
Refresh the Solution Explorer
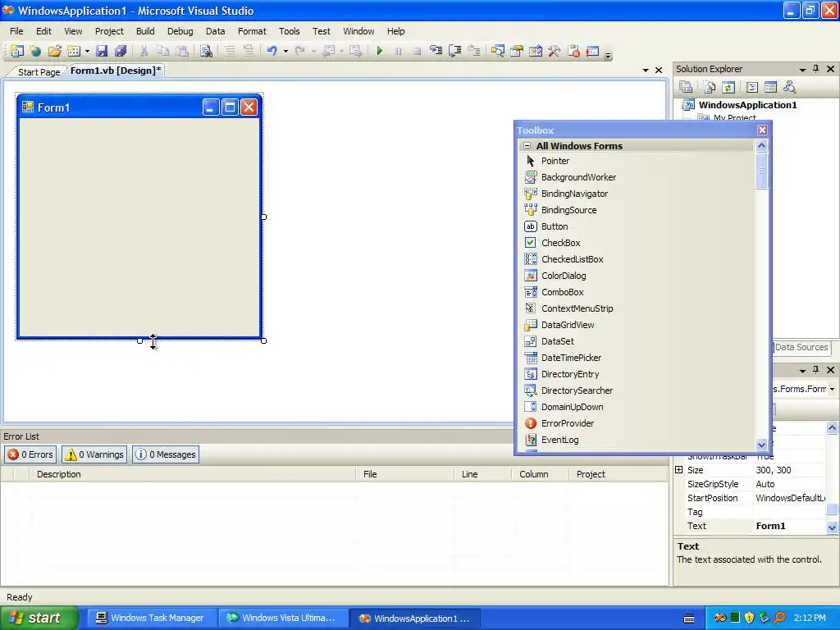pos(728,87)
